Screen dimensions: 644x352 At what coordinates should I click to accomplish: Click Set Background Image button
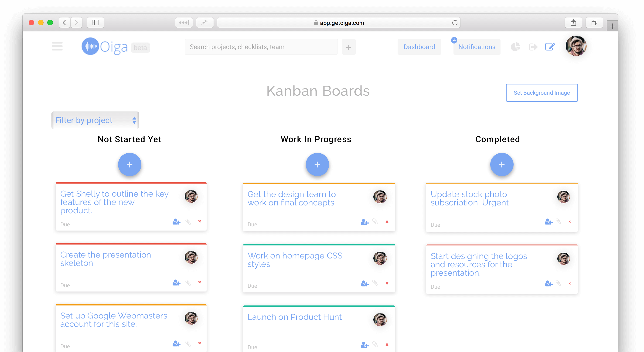pyautogui.click(x=542, y=93)
